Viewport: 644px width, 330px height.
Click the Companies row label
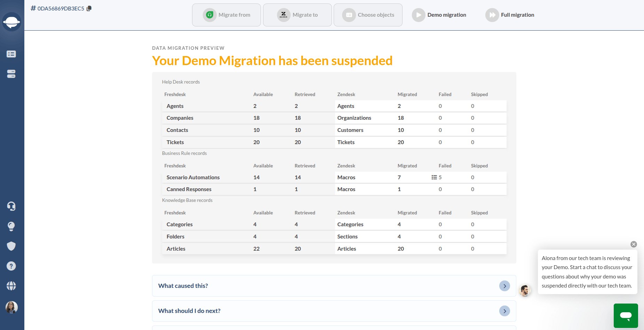point(180,118)
